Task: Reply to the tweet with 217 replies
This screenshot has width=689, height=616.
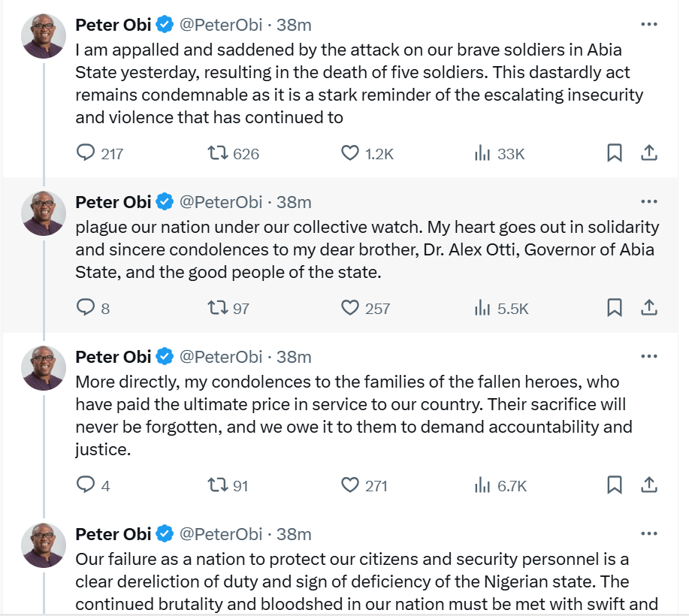Action: 86,153
